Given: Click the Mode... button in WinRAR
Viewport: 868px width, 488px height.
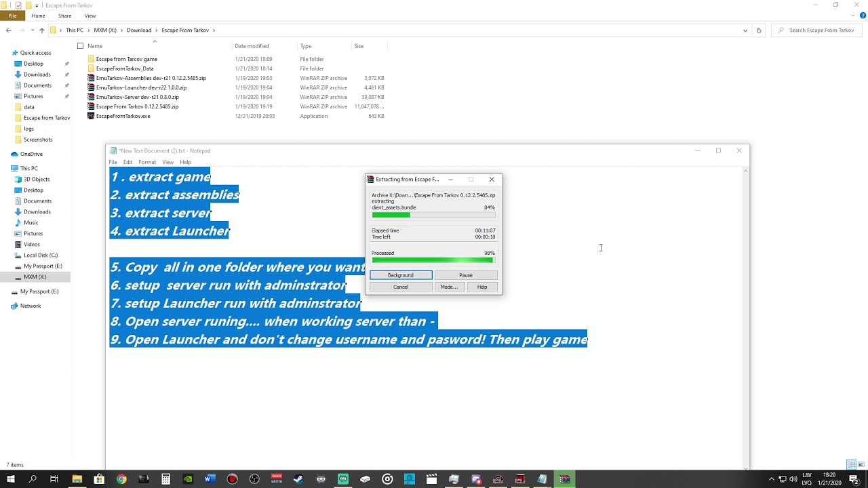Looking at the screenshot, I should coord(449,287).
